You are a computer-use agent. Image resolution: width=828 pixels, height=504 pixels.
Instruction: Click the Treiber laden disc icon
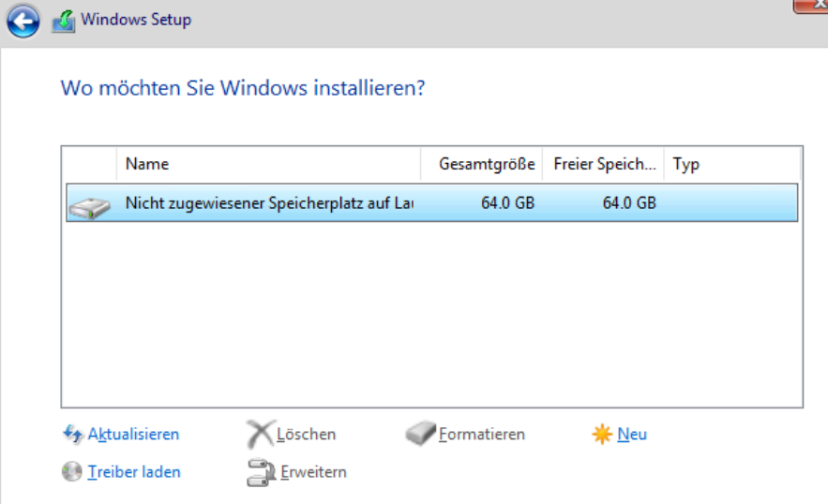[x=72, y=471]
